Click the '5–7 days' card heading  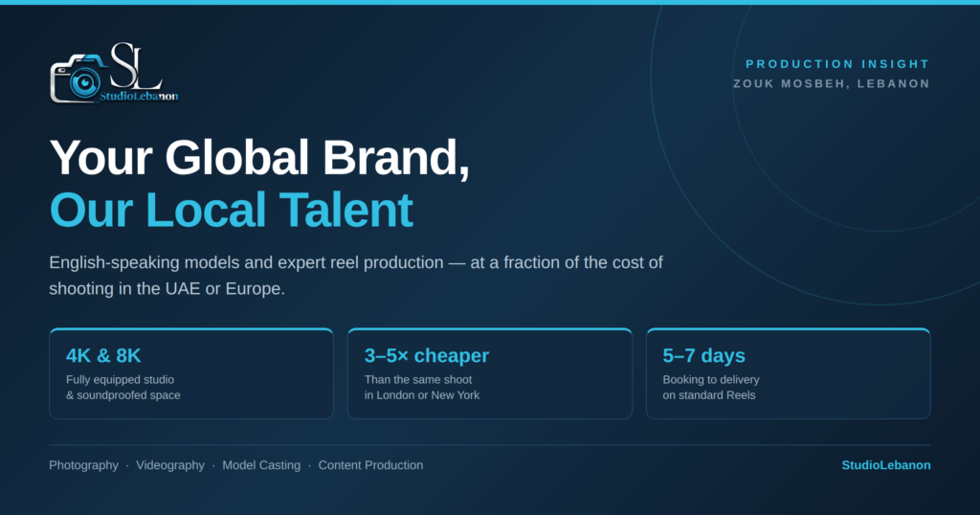(x=703, y=356)
